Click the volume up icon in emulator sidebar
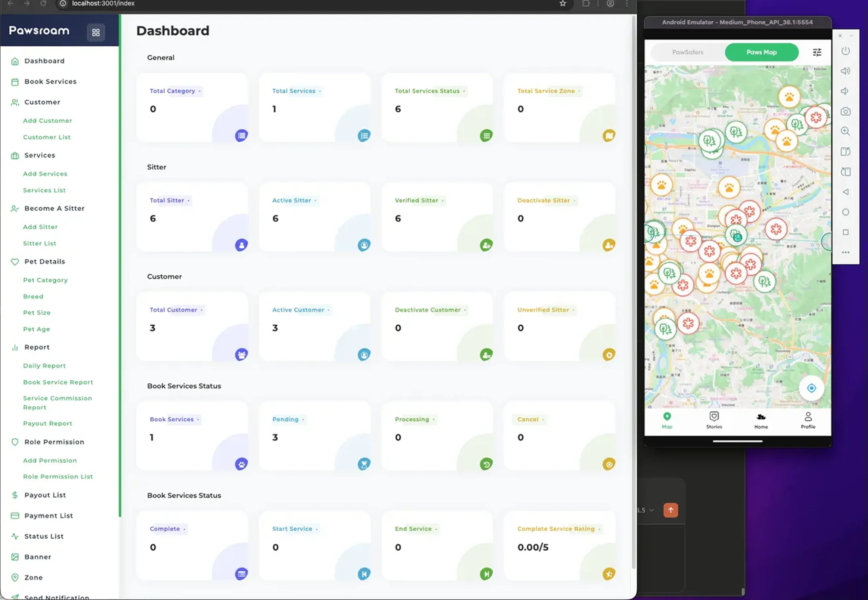 [845, 71]
